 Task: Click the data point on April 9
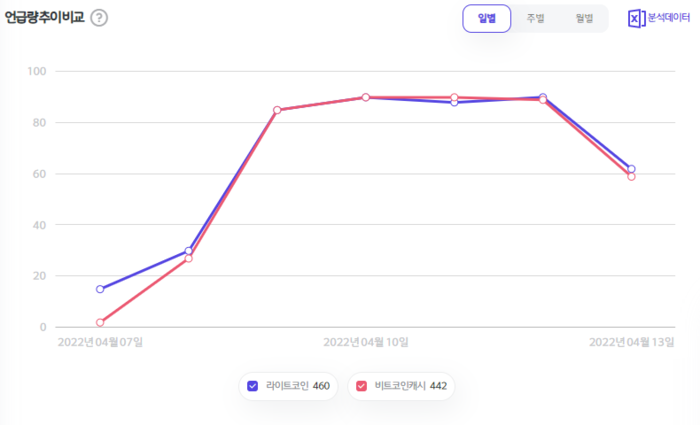[x=277, y=110]
